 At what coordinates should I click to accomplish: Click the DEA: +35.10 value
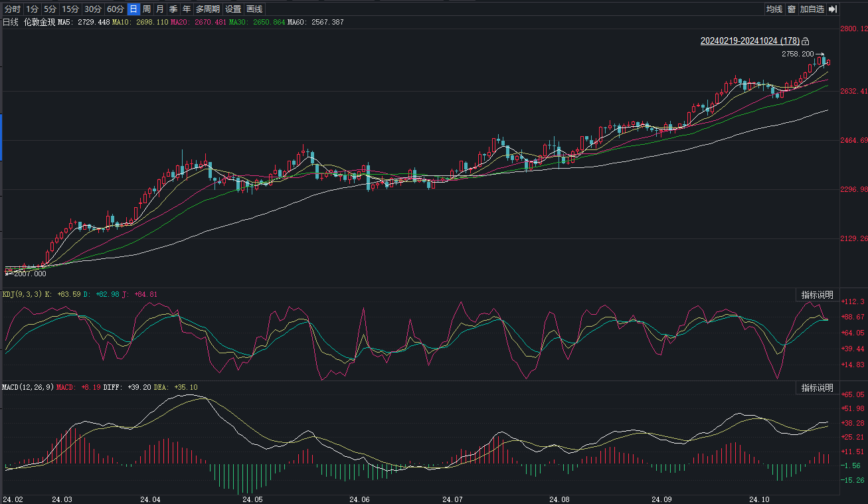(x=175, y=387)
